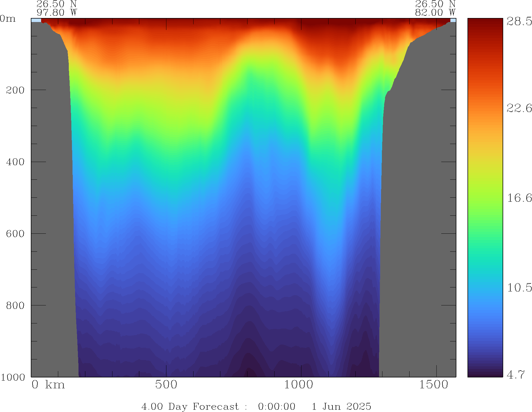Click the 500 distance axis label
This screenshot has height=412, width=532.
pos(166,385)
